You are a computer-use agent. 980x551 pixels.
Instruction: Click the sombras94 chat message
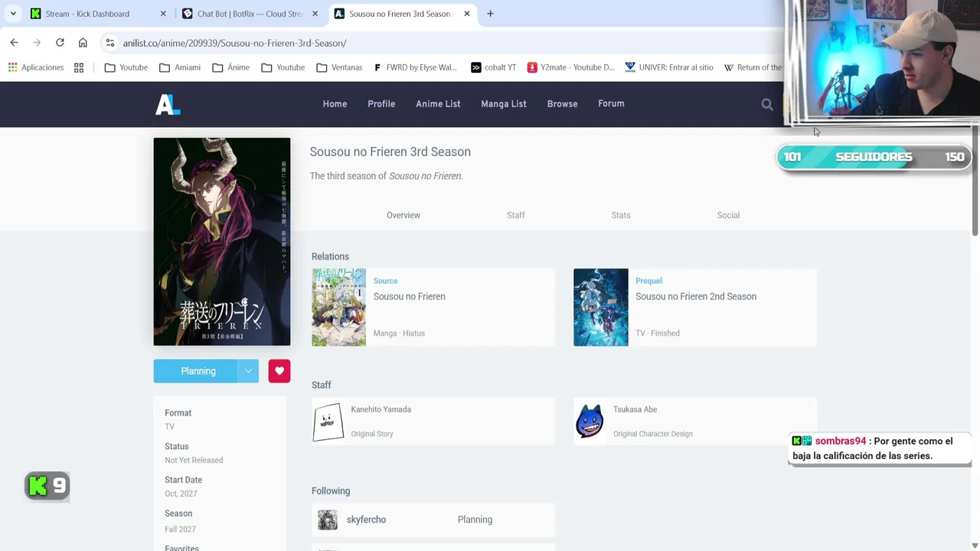pos(880,448)
